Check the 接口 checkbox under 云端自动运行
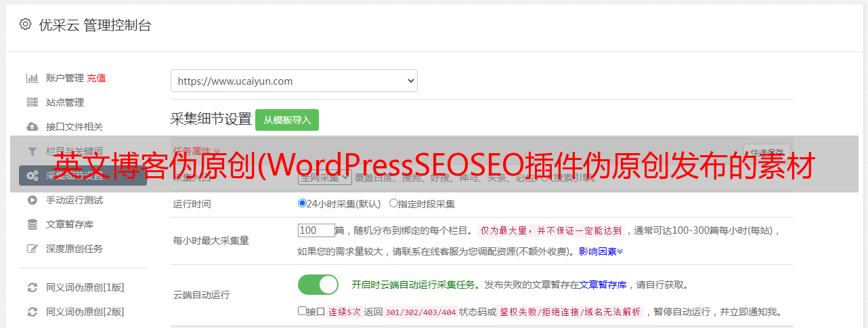 coord(302,312)
